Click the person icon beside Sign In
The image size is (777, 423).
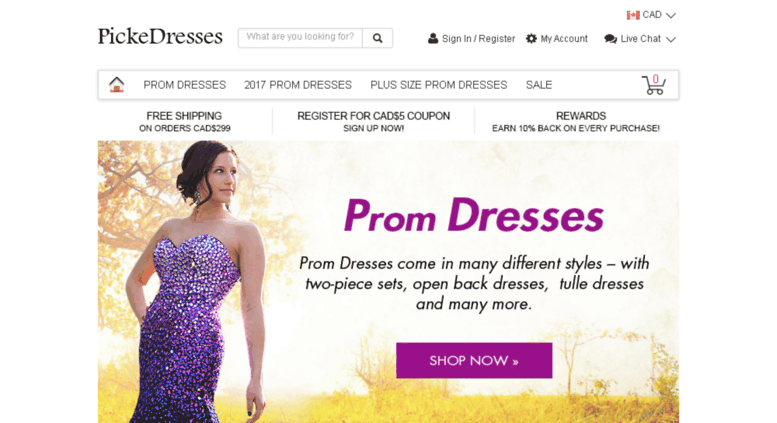coord(433,39)
